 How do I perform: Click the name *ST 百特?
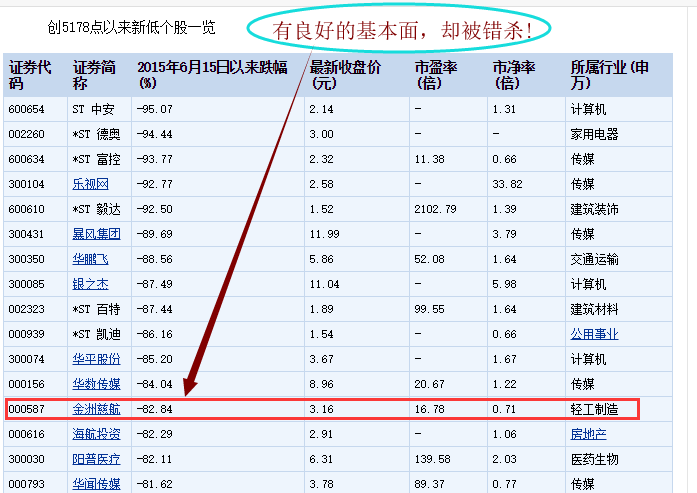[96, 309]
